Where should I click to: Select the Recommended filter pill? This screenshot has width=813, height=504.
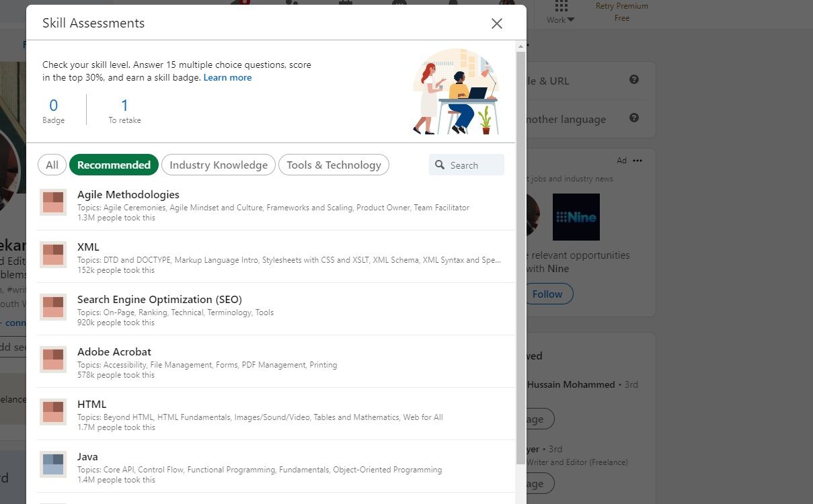(114, 165)
